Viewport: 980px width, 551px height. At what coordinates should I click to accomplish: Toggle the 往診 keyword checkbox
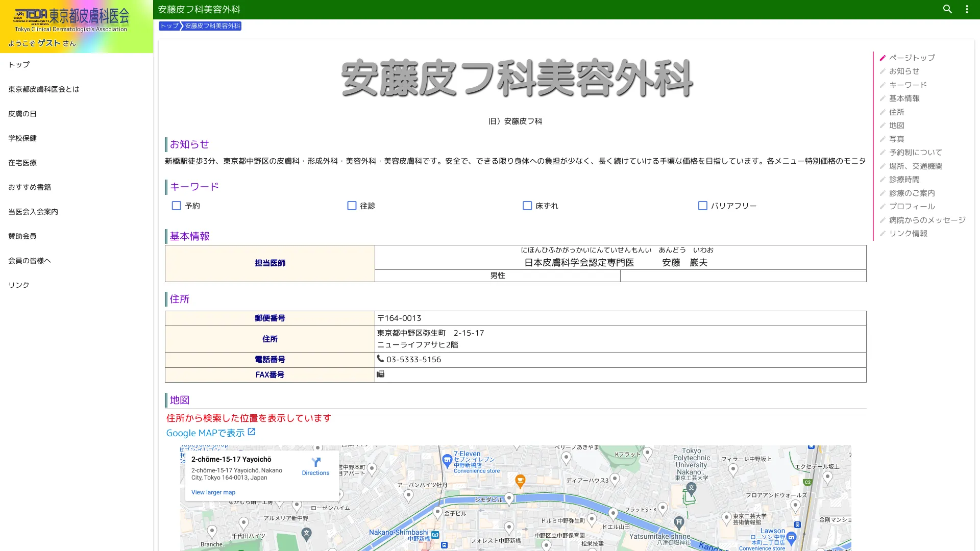352,206
